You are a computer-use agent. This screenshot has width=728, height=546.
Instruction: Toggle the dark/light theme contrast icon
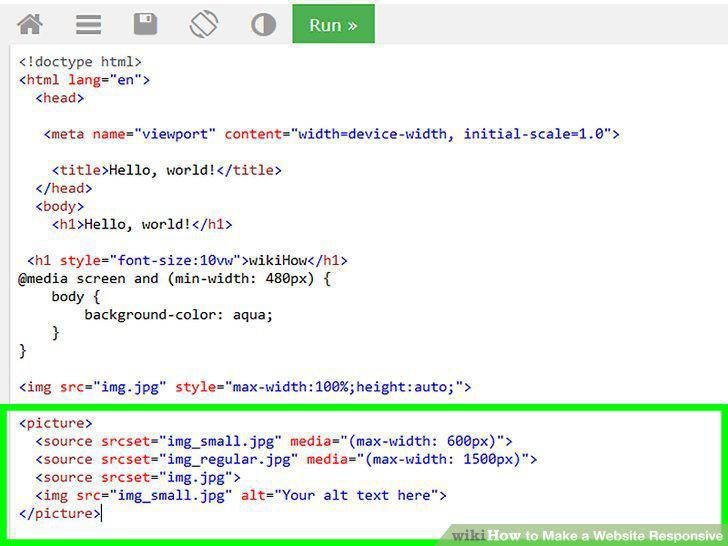[263, 24]
